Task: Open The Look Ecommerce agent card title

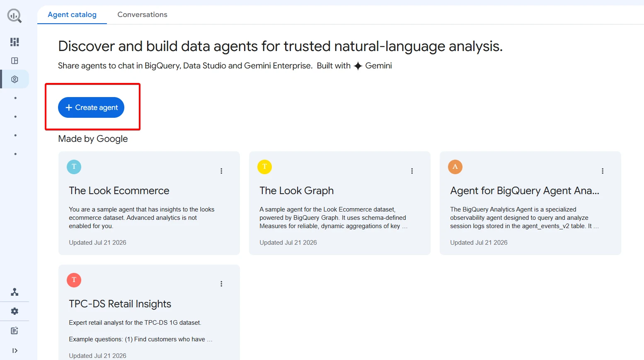Action: pos(119,191)
